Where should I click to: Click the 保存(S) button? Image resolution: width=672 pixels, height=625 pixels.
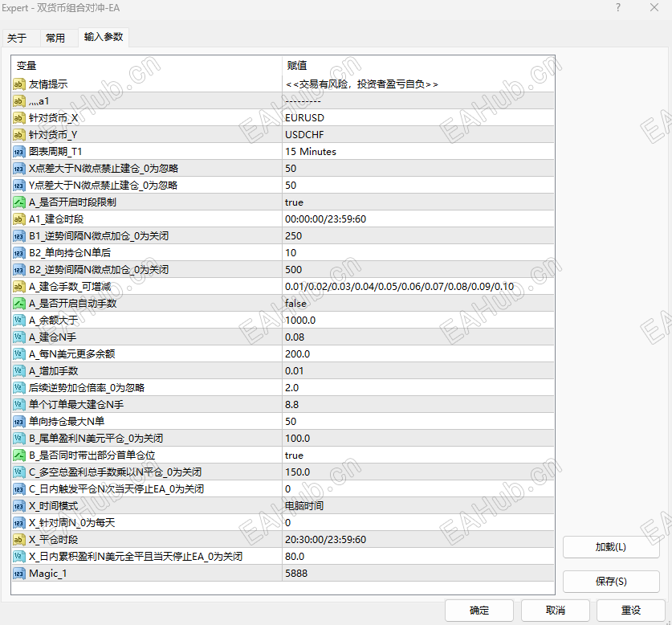[x=611, y=582]
